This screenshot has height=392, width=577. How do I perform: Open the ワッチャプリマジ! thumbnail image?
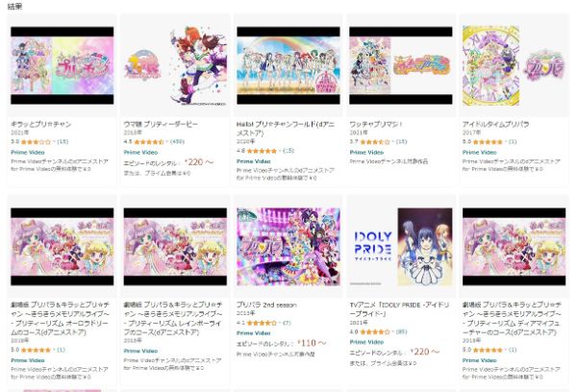pos(401,65)
